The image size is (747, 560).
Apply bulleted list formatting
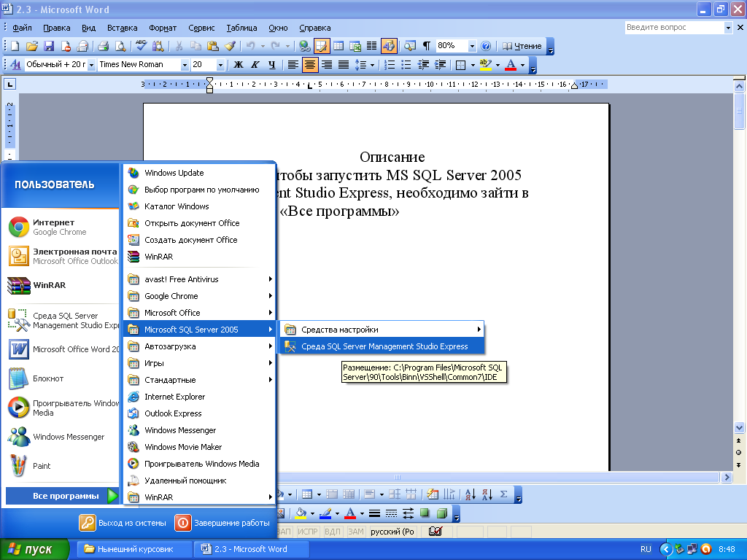pyautogui.click(x=406, y=64)
